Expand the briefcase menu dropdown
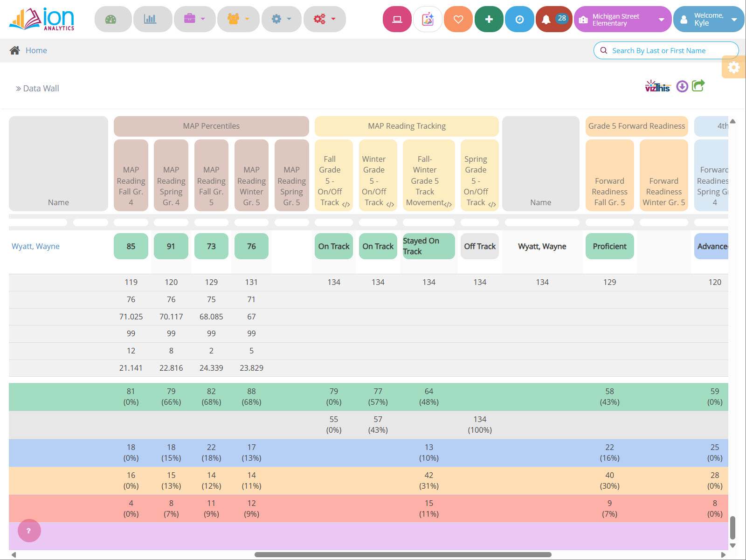Image resolution: width=746 pixels, height=560 pixels. tap(194, 19)
